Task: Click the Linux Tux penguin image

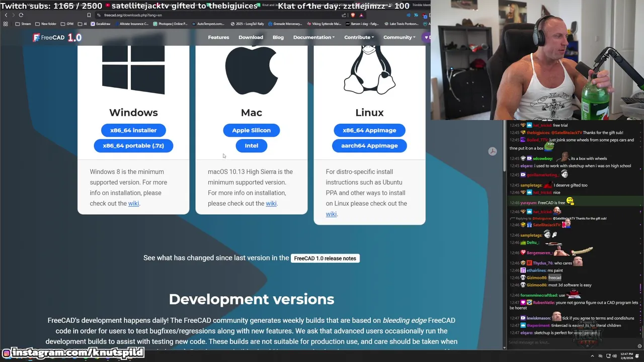Action: coord(369,70)
